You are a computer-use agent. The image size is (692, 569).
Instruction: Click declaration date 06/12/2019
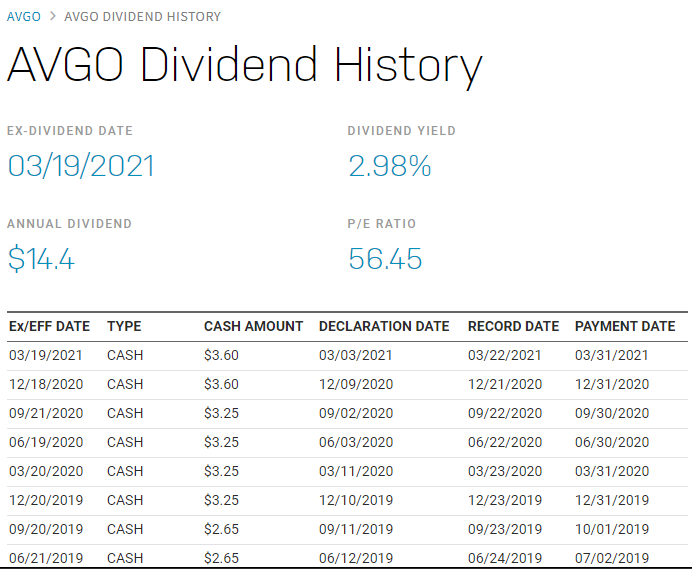tap(356, 558)
